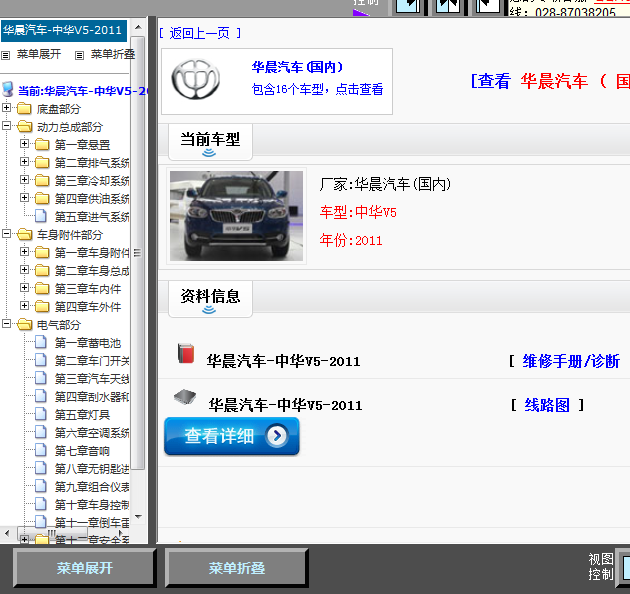The image size is (630, 594).
Task: Click the folder icon of 第一章悬置
Action: pyautogui.click(x=42, y=144)
